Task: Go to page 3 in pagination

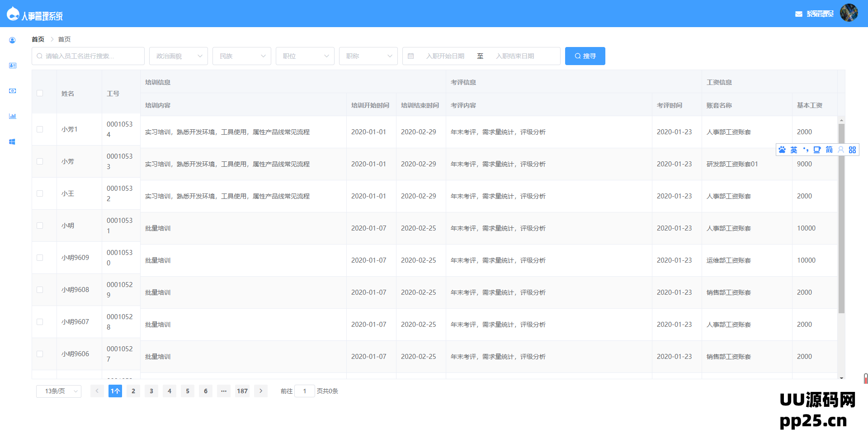Action: point(151,391)
